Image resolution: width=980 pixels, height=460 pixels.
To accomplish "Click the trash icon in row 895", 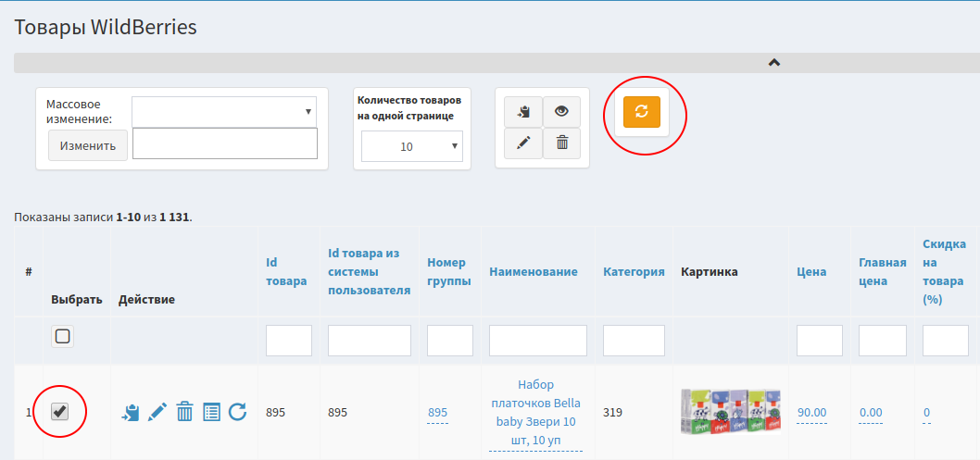I will click(184, 412).
